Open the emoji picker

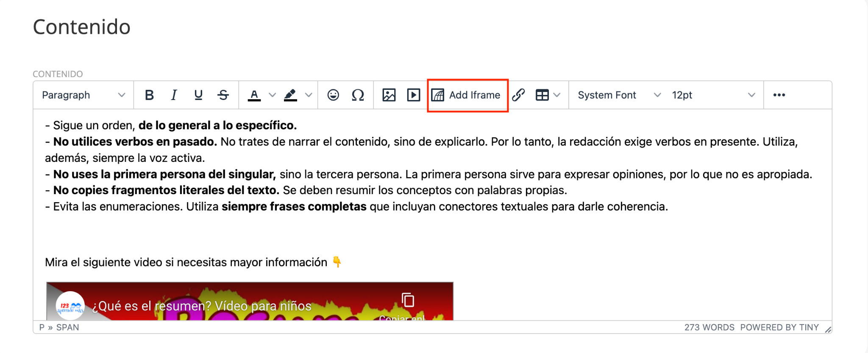(333, 95)
